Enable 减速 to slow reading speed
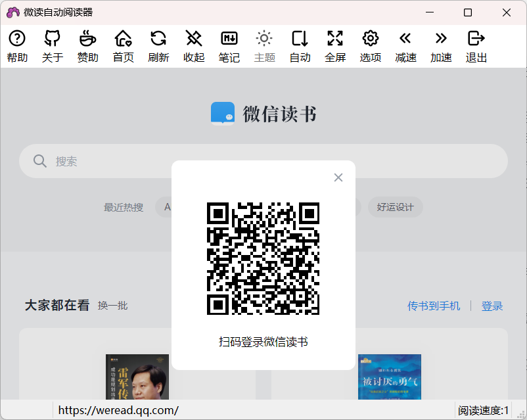 (x=405, y=45)
